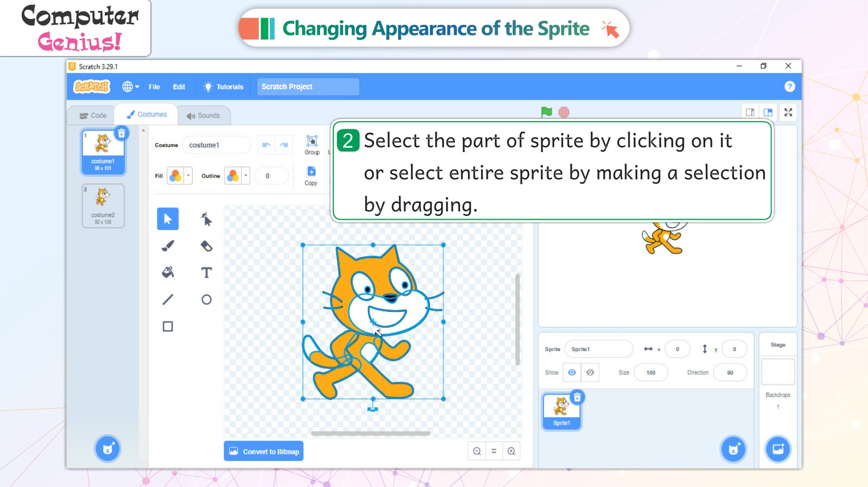Click the Scratch Project title field

pos(308,87)
